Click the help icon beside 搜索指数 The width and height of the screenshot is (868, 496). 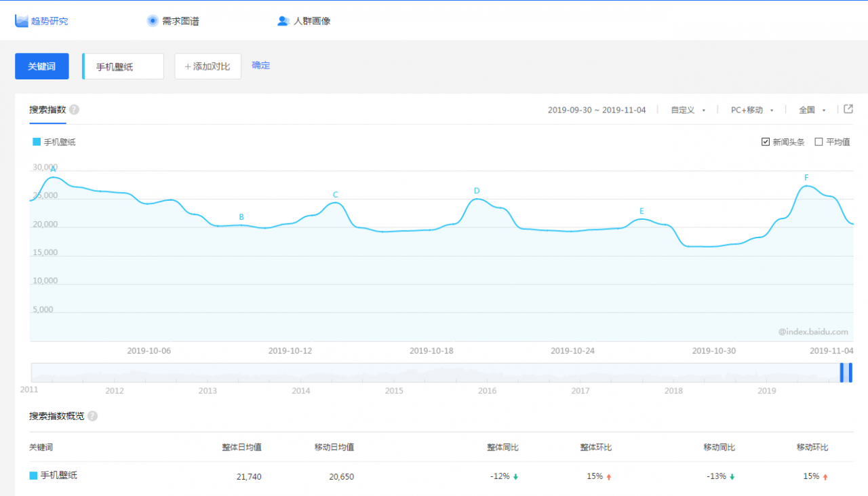coord(74,109)
